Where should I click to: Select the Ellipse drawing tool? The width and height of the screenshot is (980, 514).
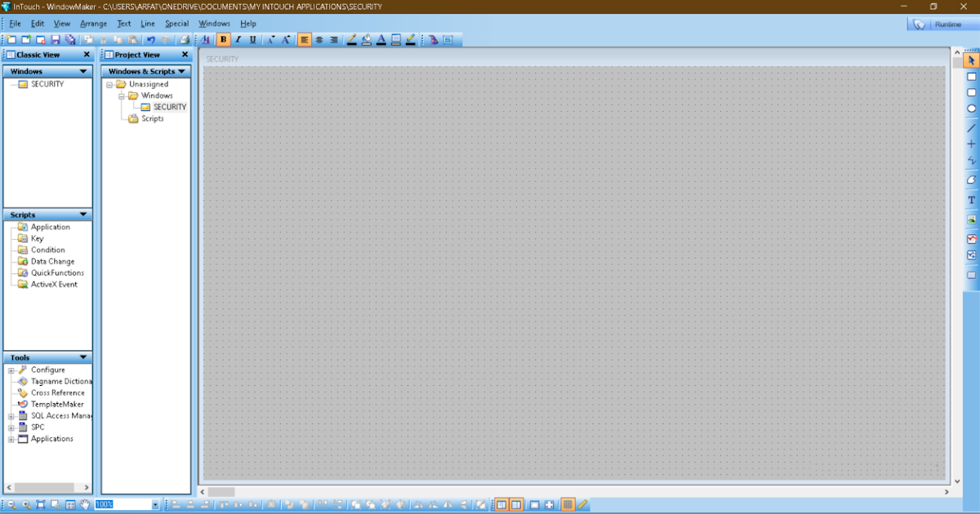pos(971,109)
